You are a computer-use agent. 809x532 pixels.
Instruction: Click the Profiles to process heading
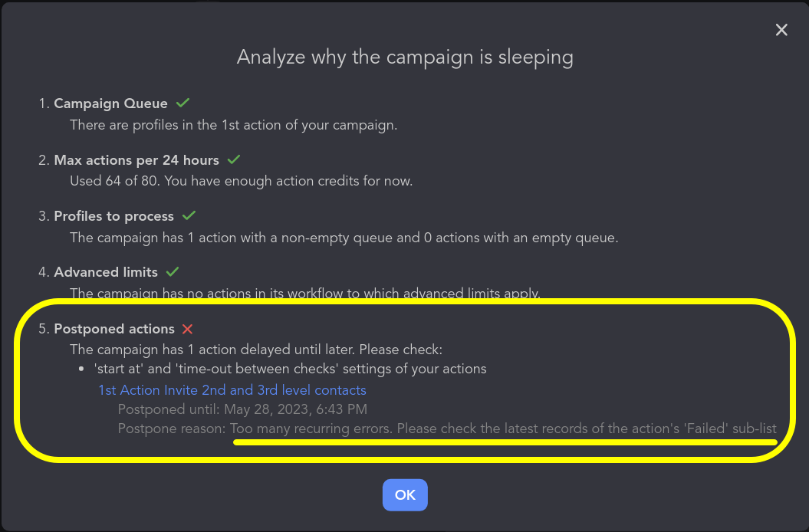113,216
